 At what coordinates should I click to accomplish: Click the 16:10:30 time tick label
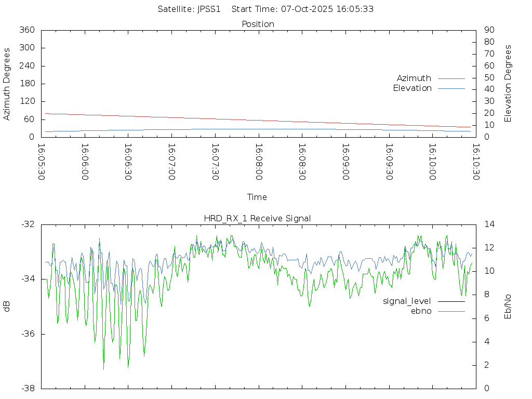tap(475, 162)
